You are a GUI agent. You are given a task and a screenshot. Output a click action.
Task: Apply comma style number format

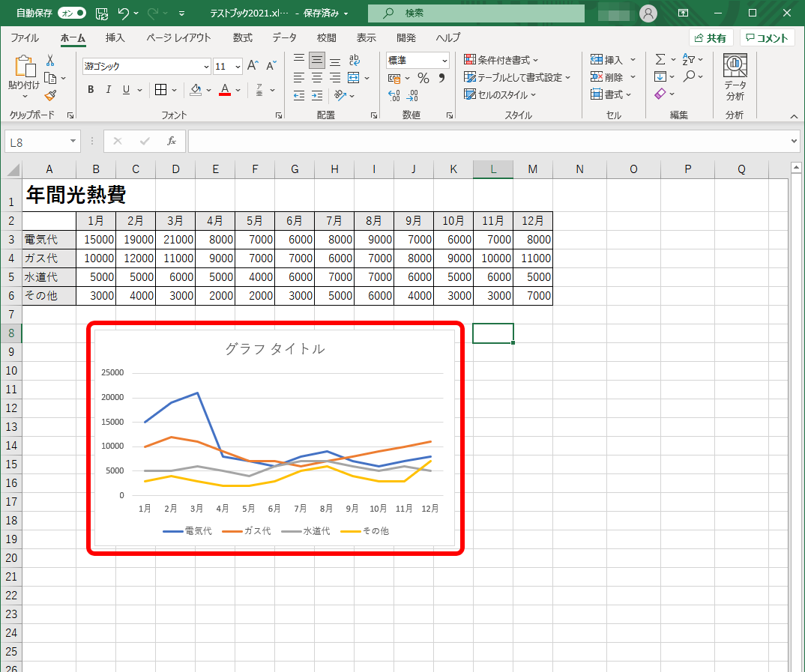[441, 78]
